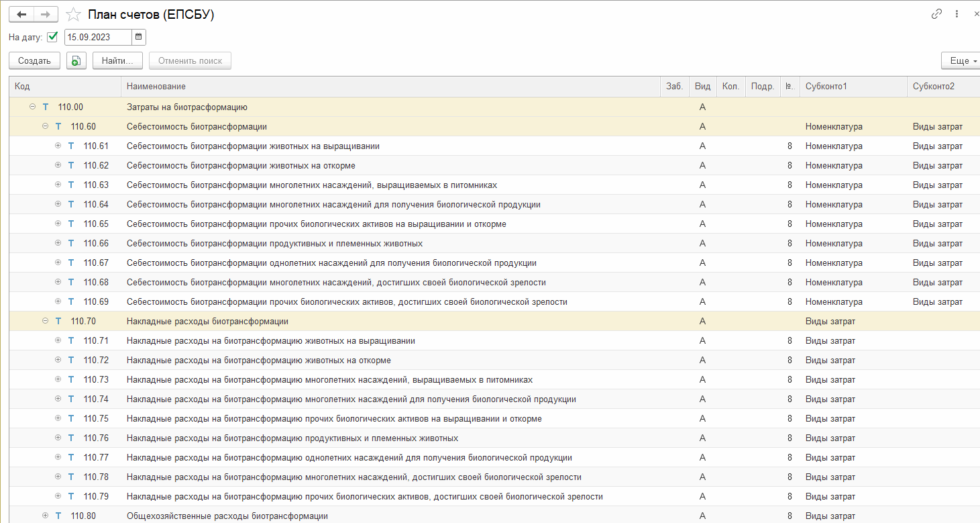Click the T icon of account 110.72

(71, 360)
